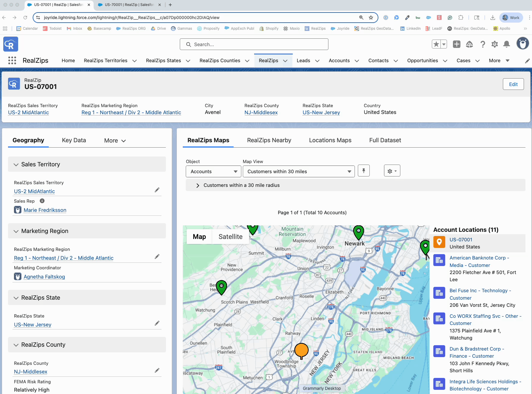Viewport: 532px width, 394px height.
Task: Open Co WORX Staffing Svc account link
Action: pyautogui.click(x=485, y=320)
